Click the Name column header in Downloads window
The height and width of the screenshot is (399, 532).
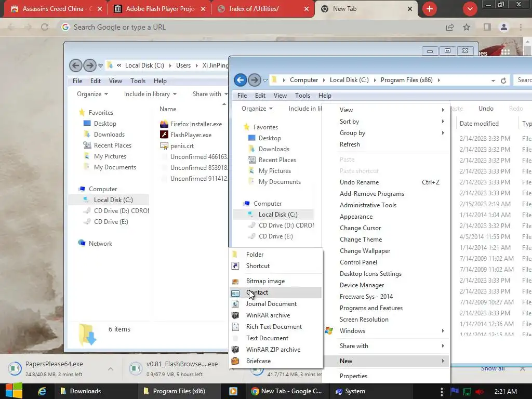click(168, 109)
